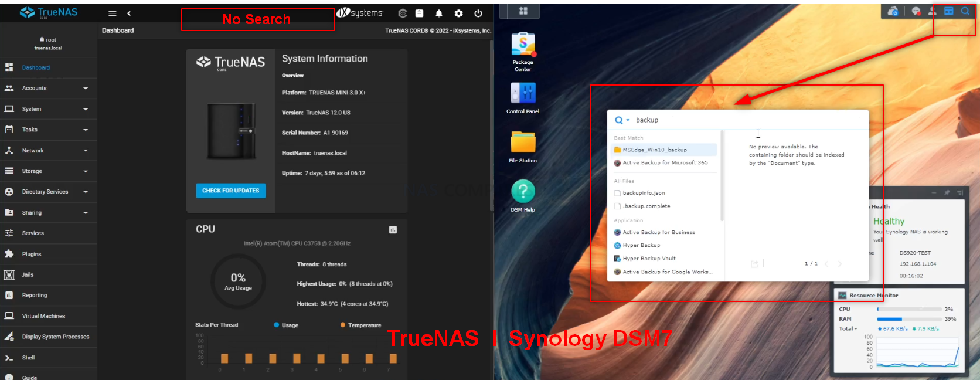The image size is (980, 380).
Task: Open the TrueCommand status icon in TrueNAS
Action: click(403, 13)
